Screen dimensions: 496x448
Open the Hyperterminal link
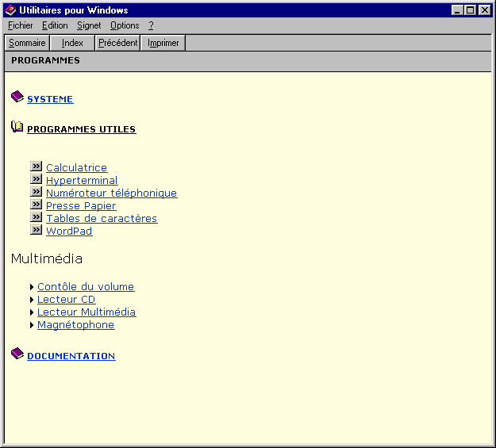pos(82,180)
